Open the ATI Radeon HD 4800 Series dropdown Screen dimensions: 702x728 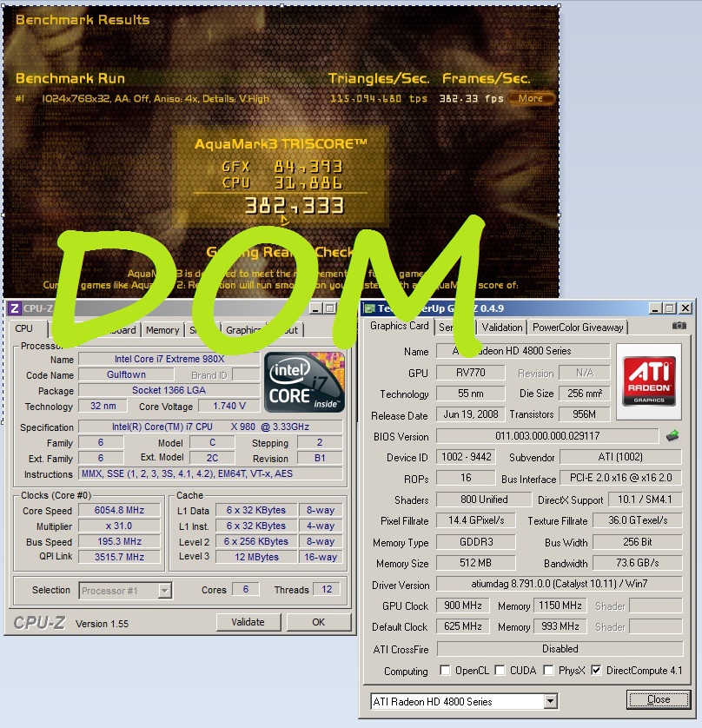coord(550,701)
